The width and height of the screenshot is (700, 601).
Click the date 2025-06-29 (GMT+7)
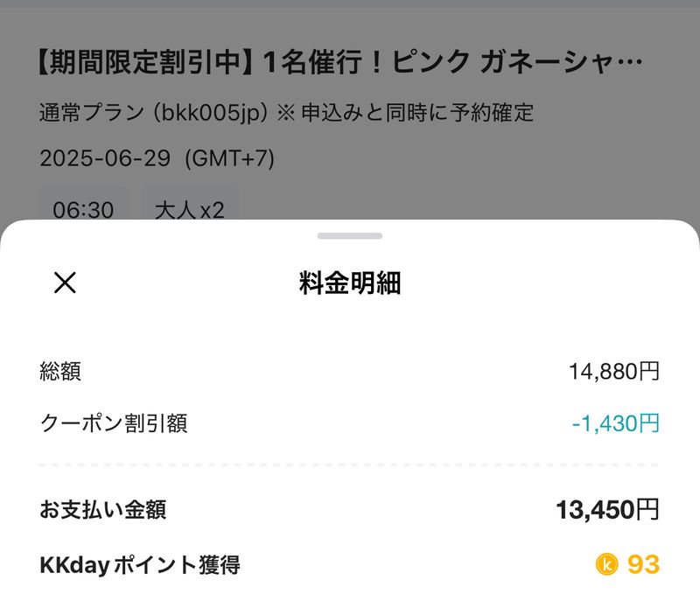coord(157,158)
